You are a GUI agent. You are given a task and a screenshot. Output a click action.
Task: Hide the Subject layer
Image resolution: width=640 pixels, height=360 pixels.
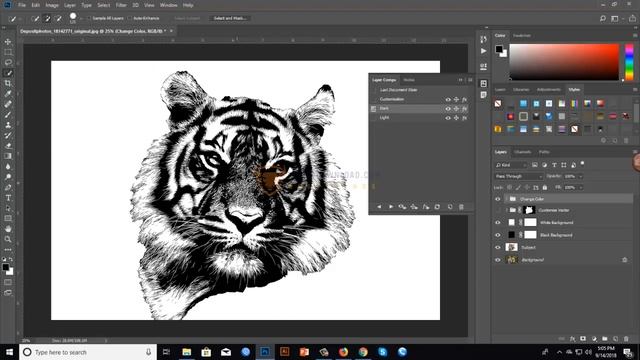(x=498, y=247)
